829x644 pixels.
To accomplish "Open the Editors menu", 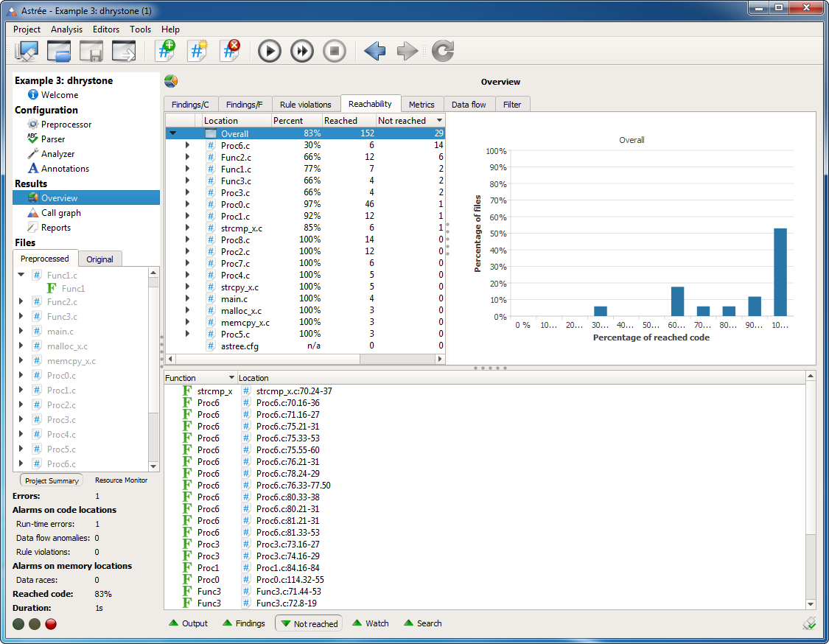I will (105, 29).
